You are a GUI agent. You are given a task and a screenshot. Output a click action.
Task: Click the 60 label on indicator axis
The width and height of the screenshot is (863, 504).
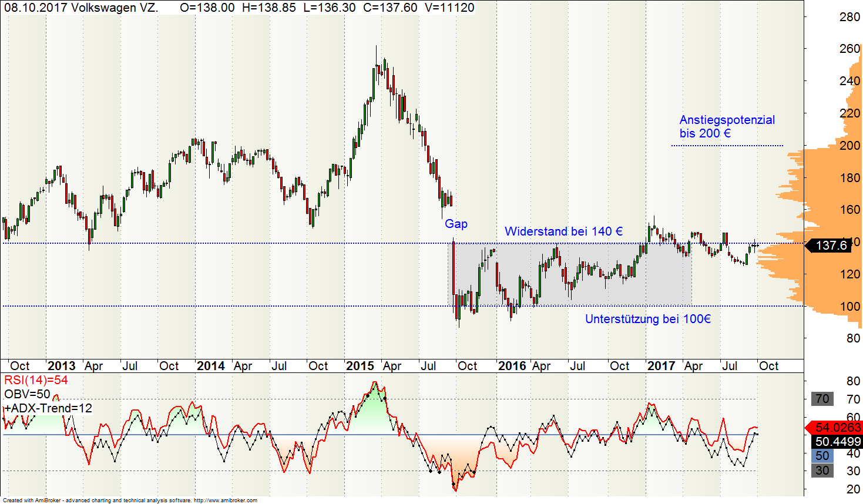point(853,418)
